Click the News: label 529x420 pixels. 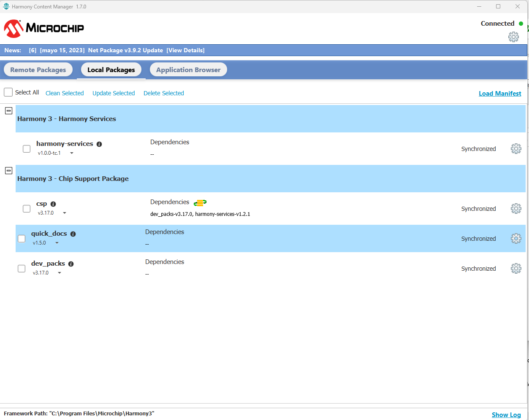pyautogui.click(x=13, y=50)
